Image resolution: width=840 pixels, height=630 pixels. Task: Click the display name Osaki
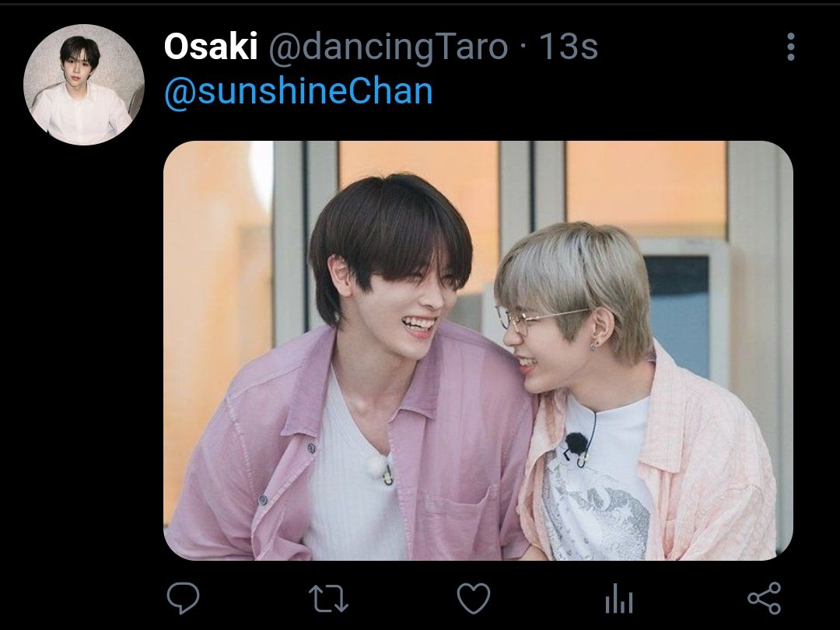[211, 47]
